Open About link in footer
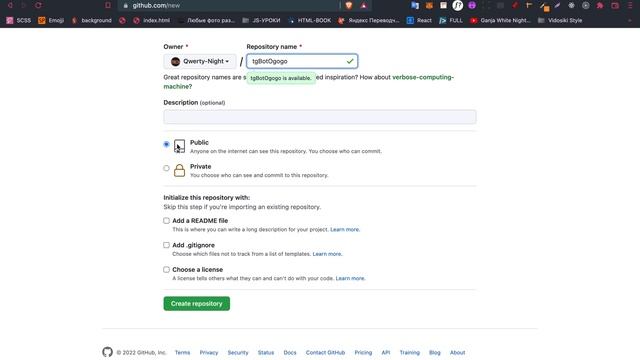 (458, 352)
